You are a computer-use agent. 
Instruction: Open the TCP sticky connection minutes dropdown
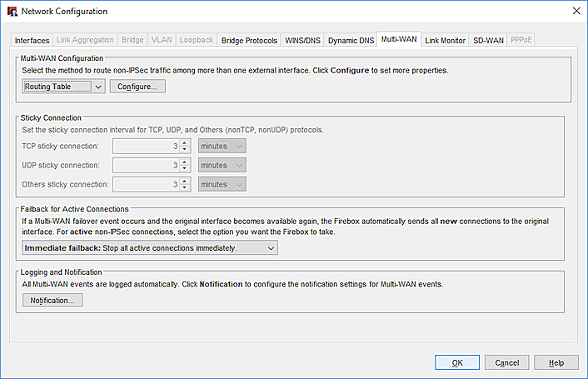222,147
